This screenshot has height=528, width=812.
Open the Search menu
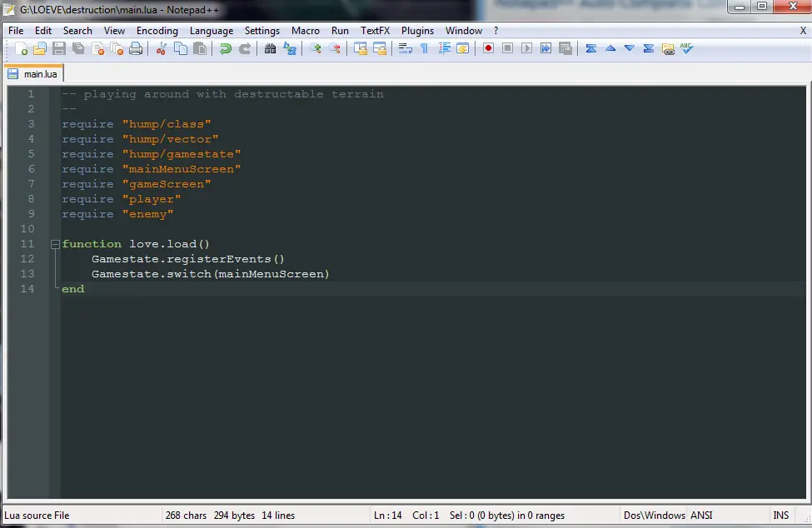(x=77, y=31)
